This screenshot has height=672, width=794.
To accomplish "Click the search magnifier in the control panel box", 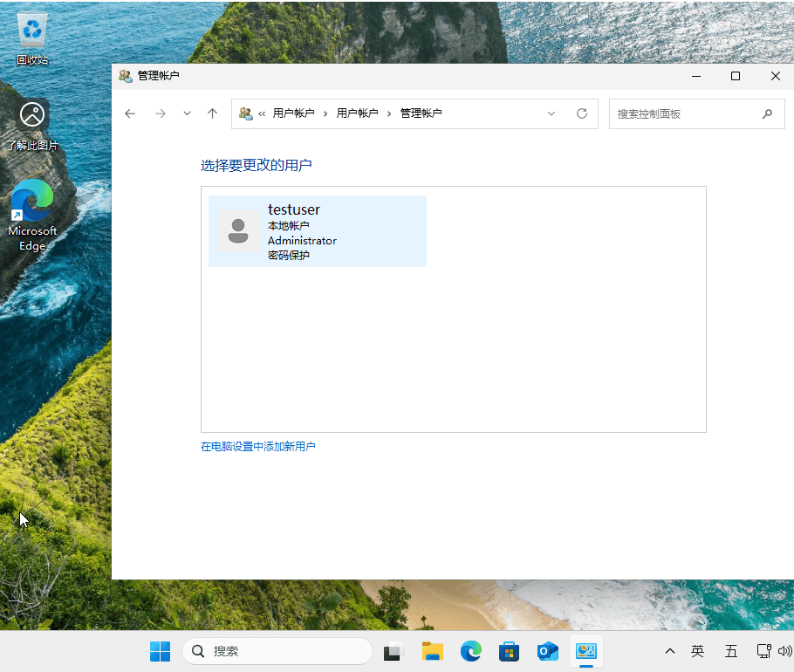I will pyautogui.click(x=767, y=114).
